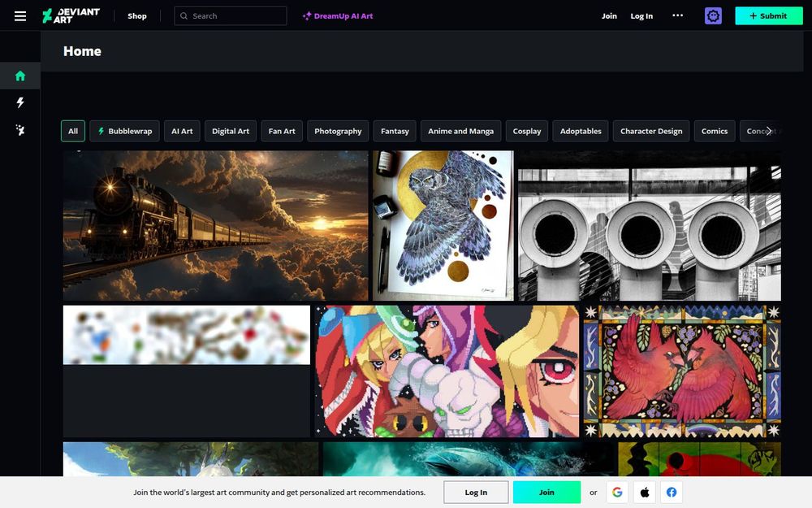This screenshot has width=812, height=508.
Task: Open the Shop link
Action: (137, 16)
